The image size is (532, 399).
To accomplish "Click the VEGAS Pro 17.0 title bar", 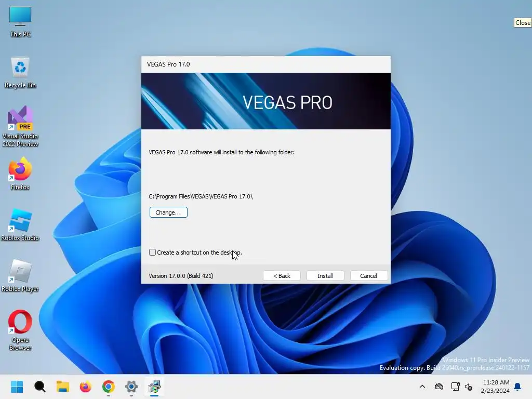I will point(266,64).
